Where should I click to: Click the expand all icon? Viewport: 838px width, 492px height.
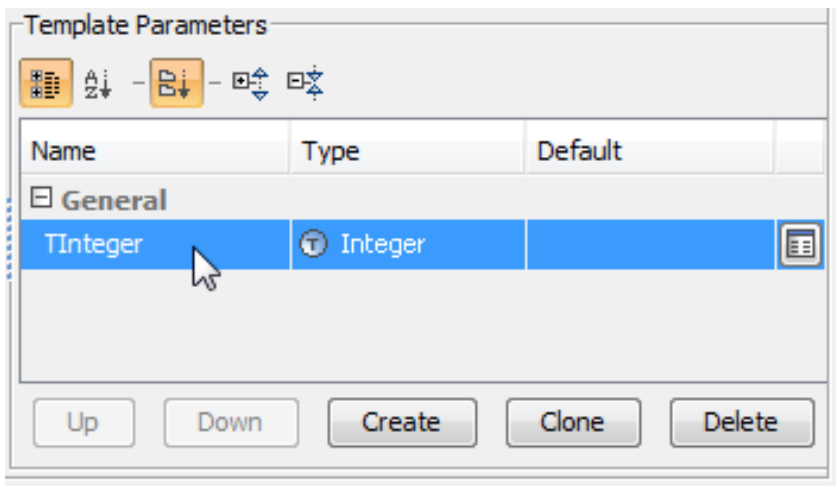coord(250,83)
